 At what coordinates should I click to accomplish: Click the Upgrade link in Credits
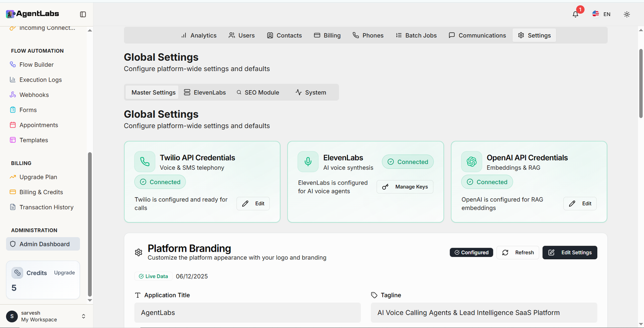point(64,273)
